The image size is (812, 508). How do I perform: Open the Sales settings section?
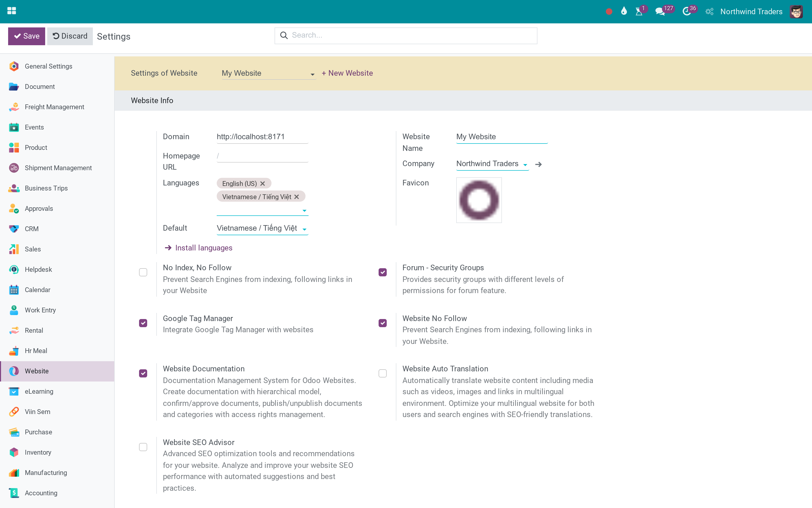[57, 249]
